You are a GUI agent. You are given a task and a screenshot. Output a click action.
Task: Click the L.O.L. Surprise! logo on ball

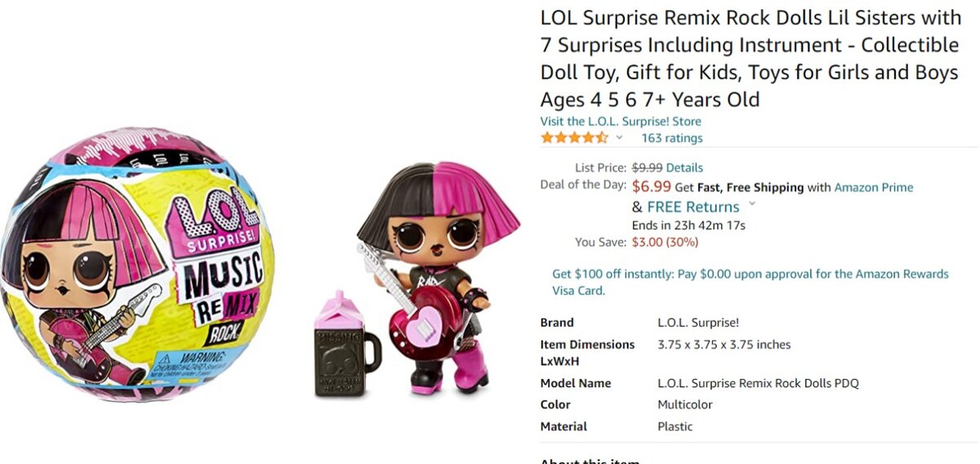coord(214,221)
